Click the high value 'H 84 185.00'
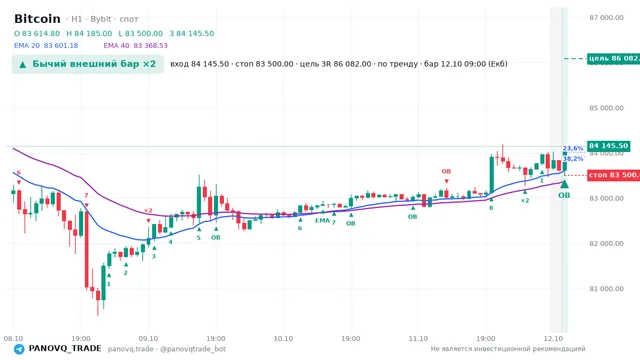 click(89, 33)
